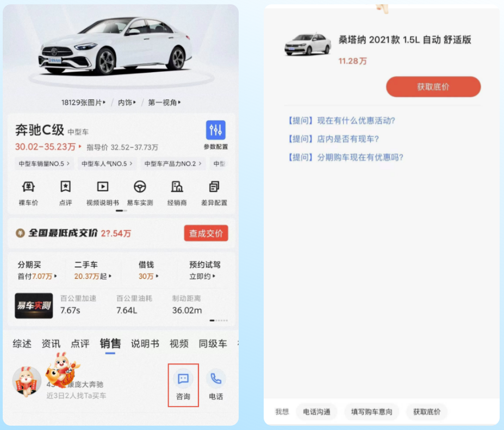
Task: Switch to the 说明书 manual tab
Action: pyautogui.click(x=145, y=344)
